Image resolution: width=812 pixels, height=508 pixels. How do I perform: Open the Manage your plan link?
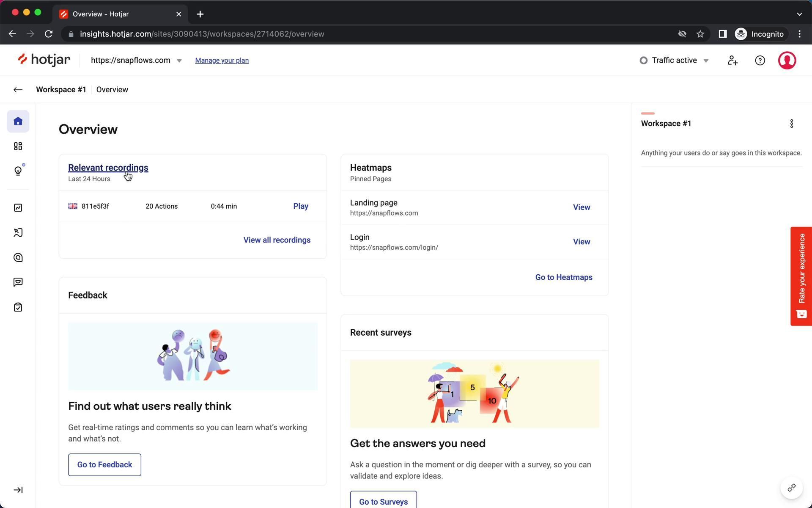pos(222,61)
